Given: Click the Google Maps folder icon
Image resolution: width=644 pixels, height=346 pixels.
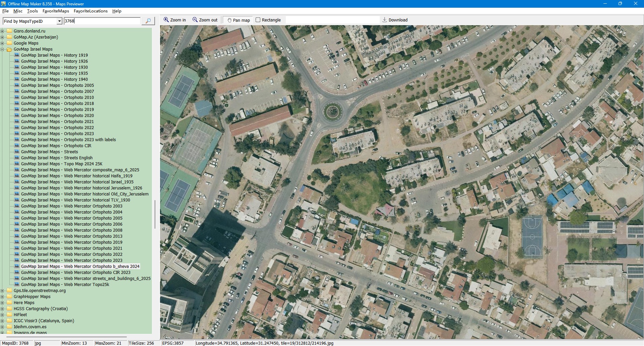Looking at the screenshot, I should pyautogui.click(x=9, y=43).
